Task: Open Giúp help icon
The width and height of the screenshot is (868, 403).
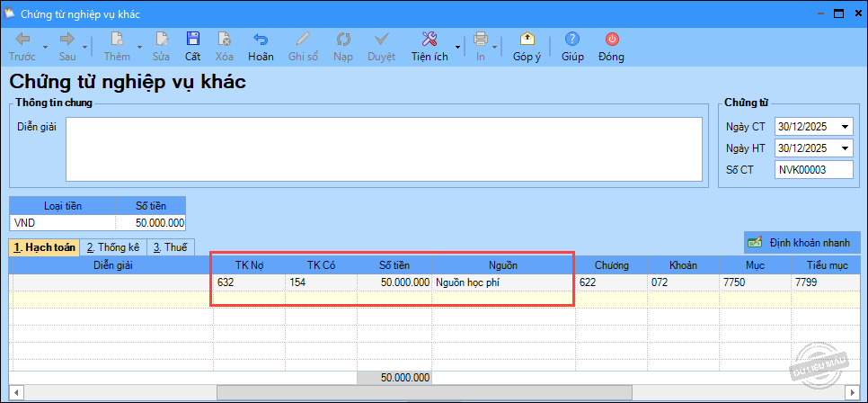Action: coord(572,40)
